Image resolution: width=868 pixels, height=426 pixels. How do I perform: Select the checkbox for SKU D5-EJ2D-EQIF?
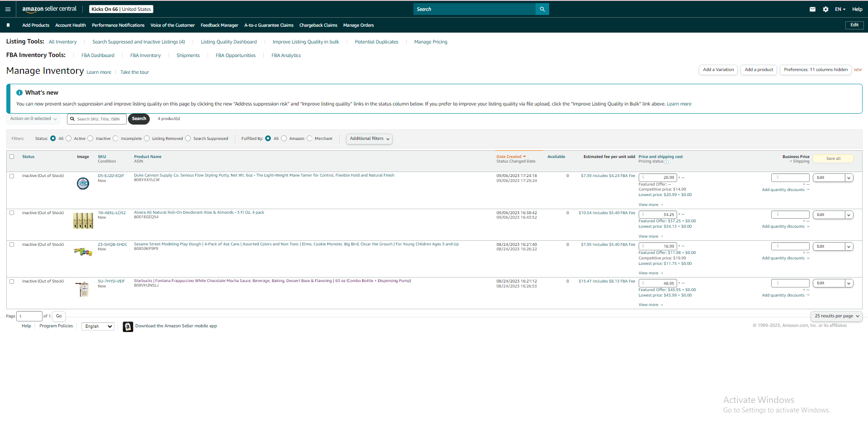[x=12, y=176]
